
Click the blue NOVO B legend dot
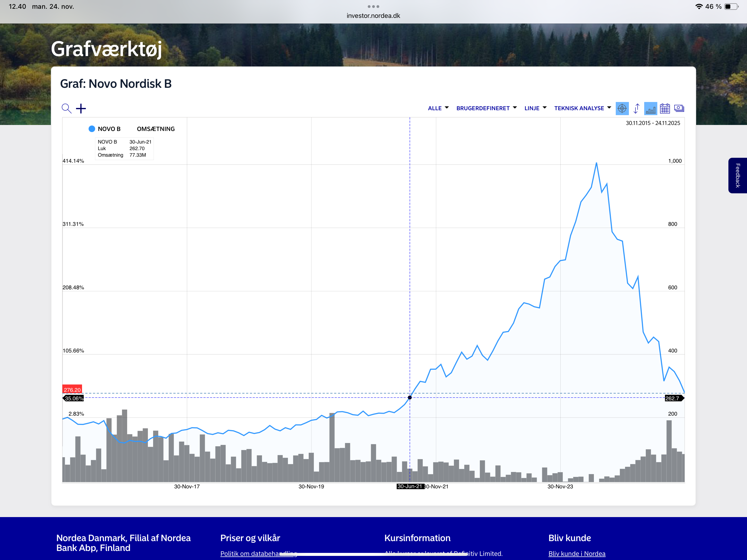(92, 129)
